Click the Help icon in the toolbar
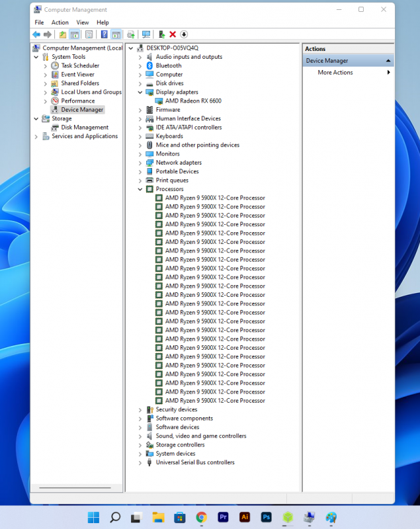Viewport: 420px width, 529px height. (104, 34)
